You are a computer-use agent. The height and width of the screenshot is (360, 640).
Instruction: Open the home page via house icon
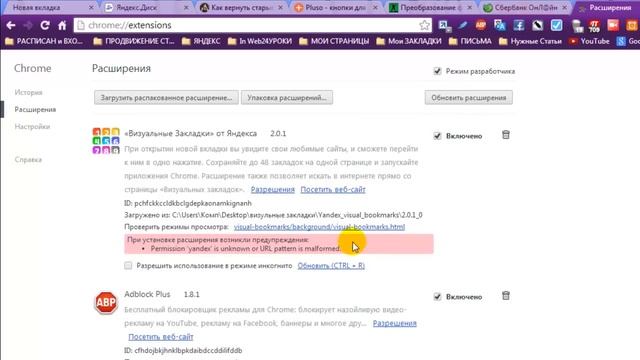[x=62, y=25]
